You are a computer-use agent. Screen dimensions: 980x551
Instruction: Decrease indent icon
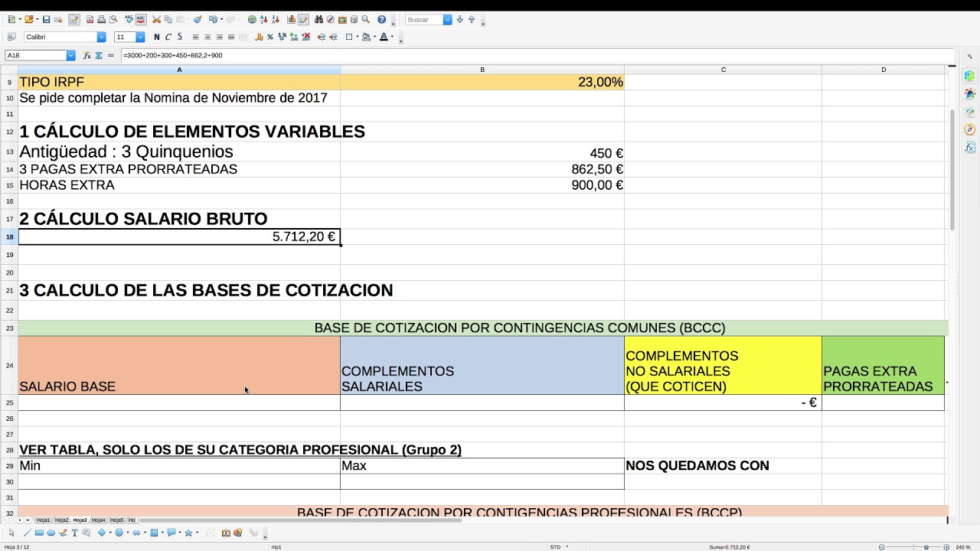(x=333, y=37)
